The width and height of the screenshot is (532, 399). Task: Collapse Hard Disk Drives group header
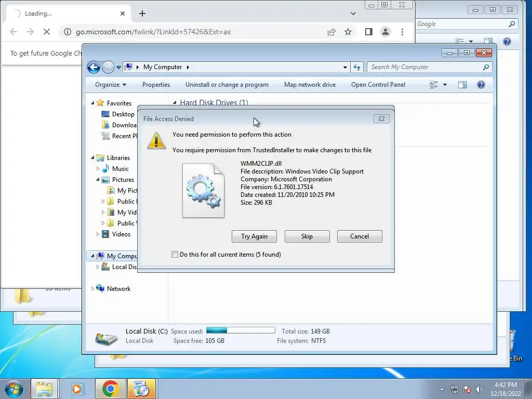click(x=175, y=102)
